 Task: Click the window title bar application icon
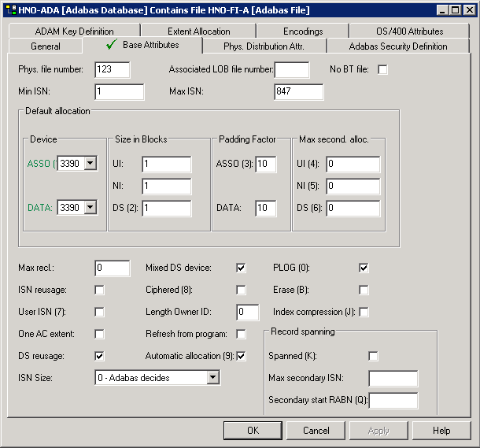pos(9,10)
